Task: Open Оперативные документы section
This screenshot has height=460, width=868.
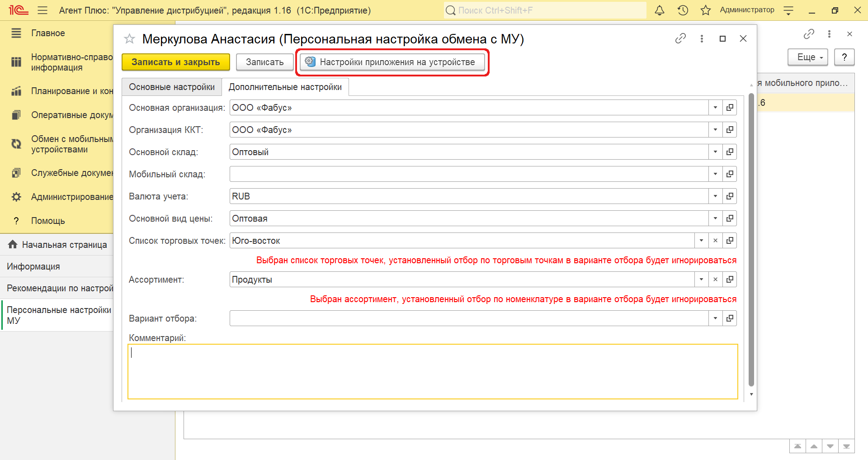Action: pos(71,115)
